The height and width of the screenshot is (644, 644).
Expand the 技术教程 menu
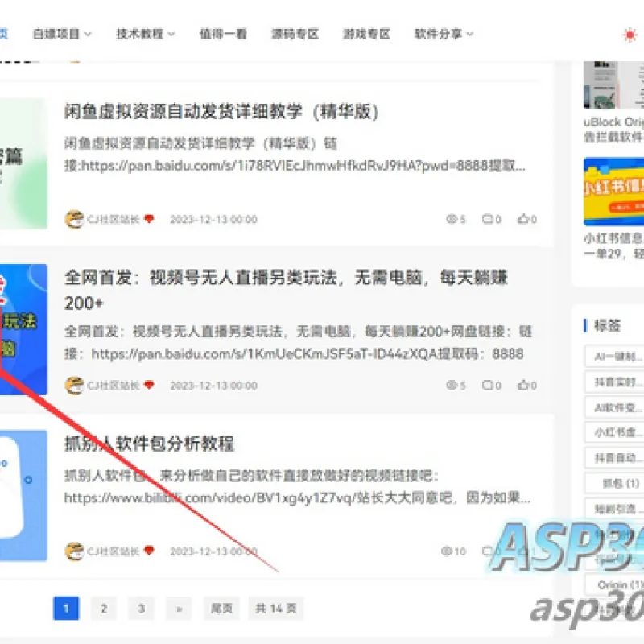pos(146,34)
